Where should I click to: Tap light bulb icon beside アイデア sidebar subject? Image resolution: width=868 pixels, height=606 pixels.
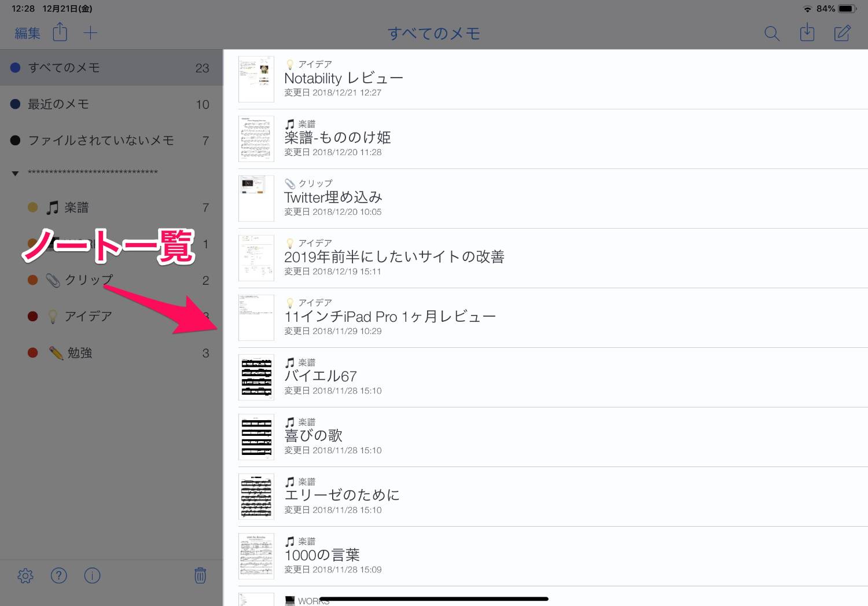click(x=53, y=317)
